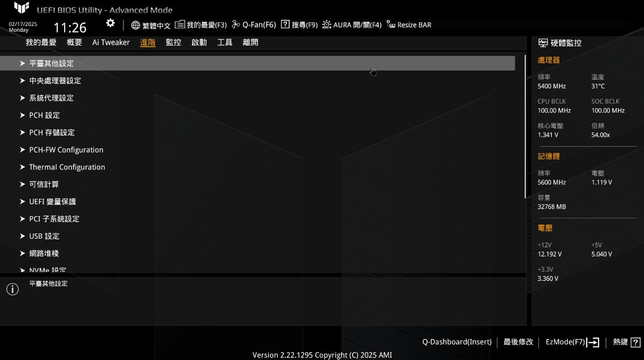Toggle AURA 開/關(F4) lighting

pos(326,25)
